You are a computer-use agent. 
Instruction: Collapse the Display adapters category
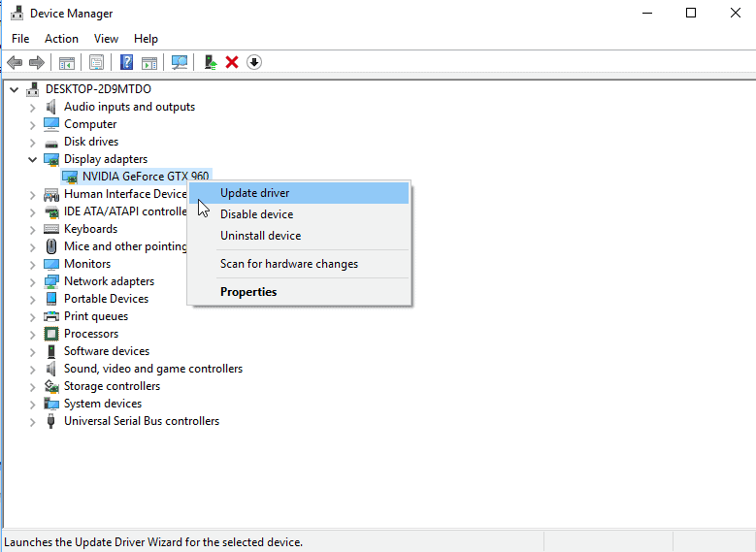pyautogui.click(x=32, y=159)
